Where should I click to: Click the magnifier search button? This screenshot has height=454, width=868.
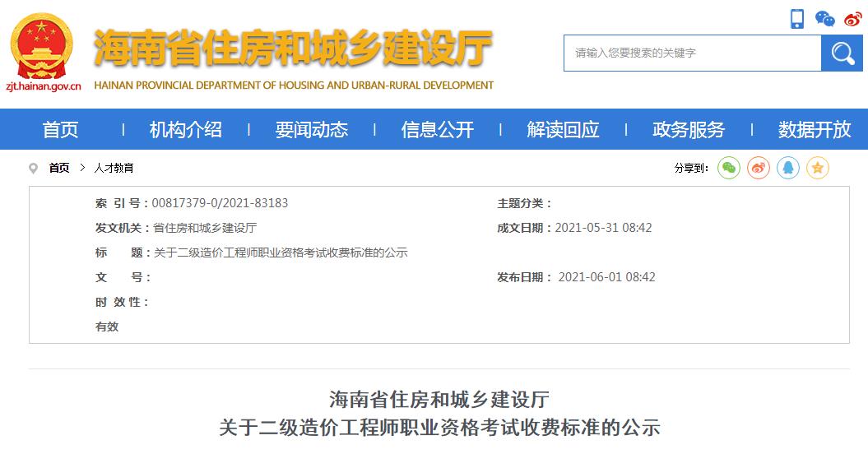point(842,53)
